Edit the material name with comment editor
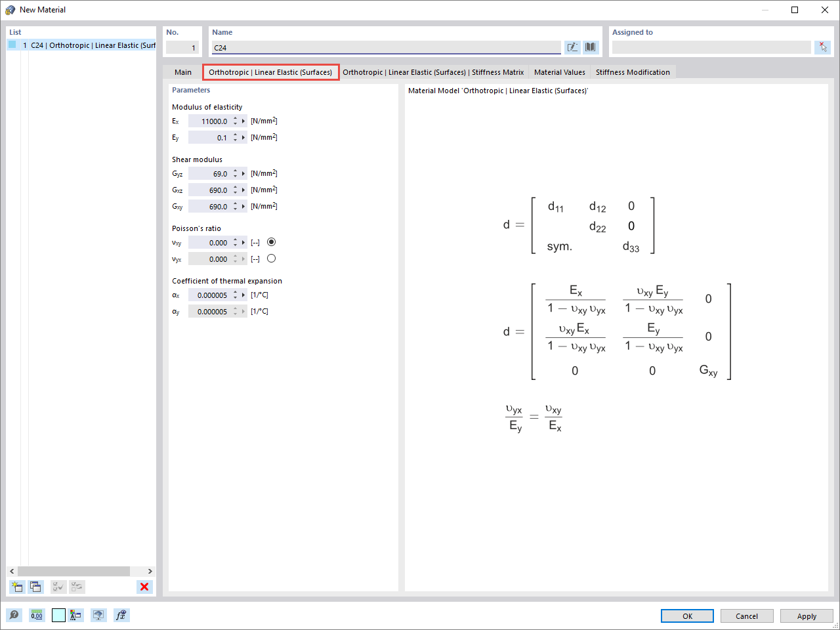This screenshot has height=630, width=840. 572,47
